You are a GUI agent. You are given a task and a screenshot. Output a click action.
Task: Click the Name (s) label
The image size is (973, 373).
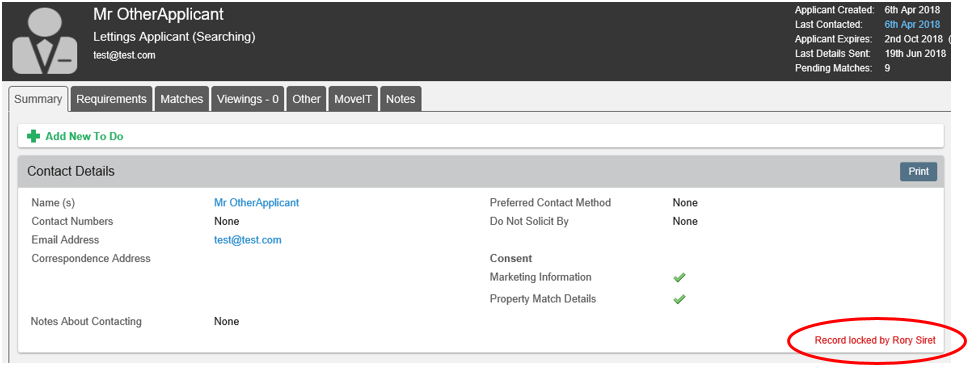(x=53, y=203)
